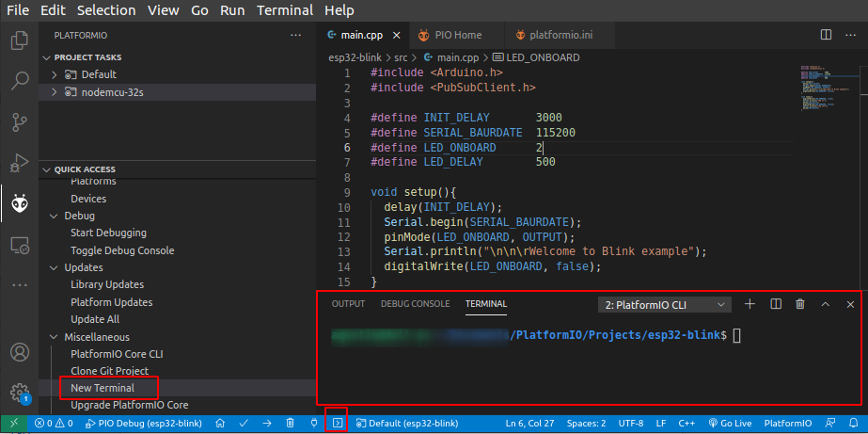Screen dimensions: 868x434
Task: Create a new terminal with plus icon
Action: [750, 304]
